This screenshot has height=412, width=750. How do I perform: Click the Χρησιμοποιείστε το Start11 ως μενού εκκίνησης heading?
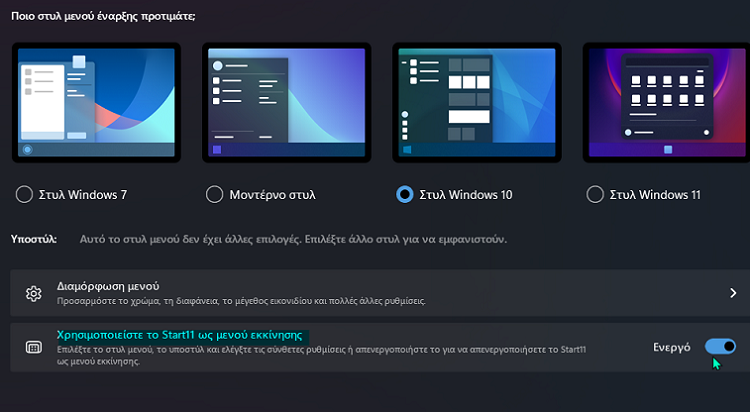click(179, 335)
